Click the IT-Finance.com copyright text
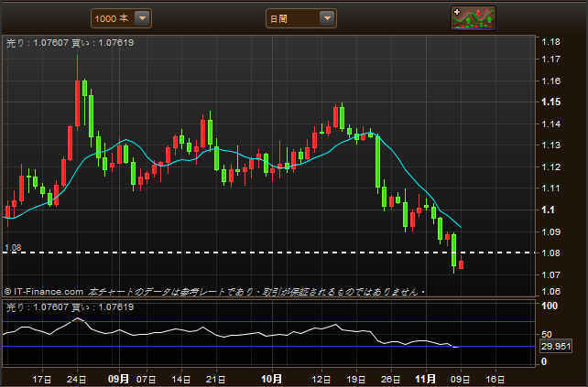This screenshot has height=387, width=588. click(43, 292)
